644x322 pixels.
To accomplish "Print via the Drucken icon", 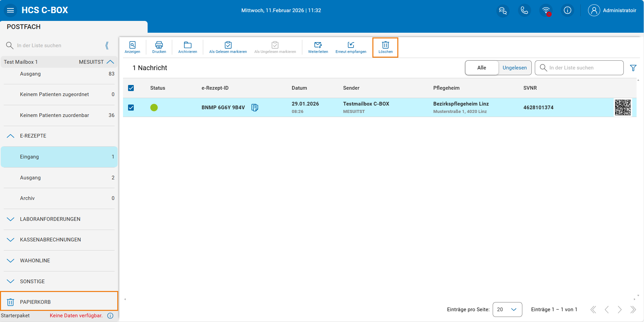I will 159,47.
